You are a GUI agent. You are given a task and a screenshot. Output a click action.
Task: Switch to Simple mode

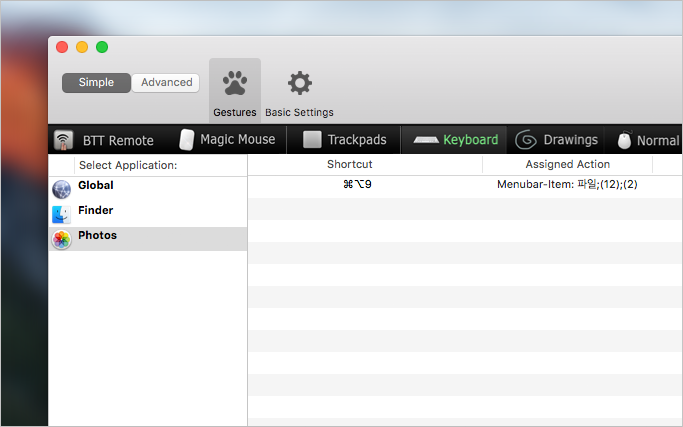coord(96,82)
